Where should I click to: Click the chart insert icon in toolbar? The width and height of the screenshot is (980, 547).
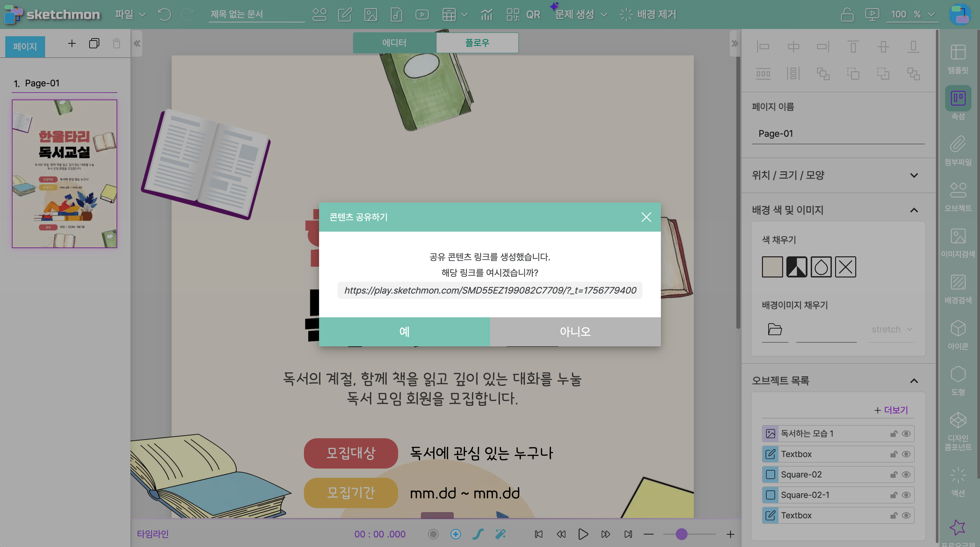486,14
